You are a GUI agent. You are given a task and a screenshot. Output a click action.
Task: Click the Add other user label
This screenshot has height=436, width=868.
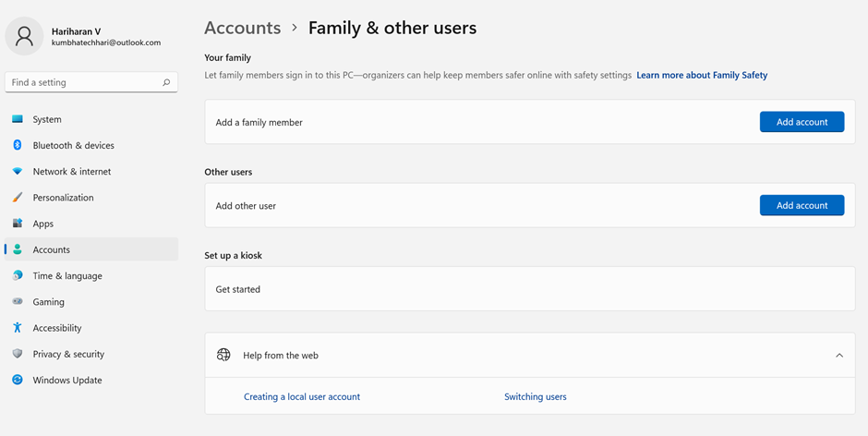[x=246, y=206]
